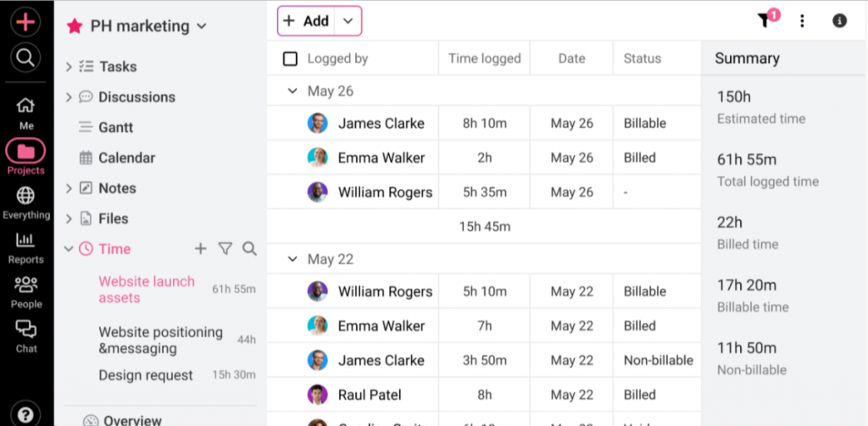Click the Date column header
Viewport: 868px width, 426px height.
point(571,58)
